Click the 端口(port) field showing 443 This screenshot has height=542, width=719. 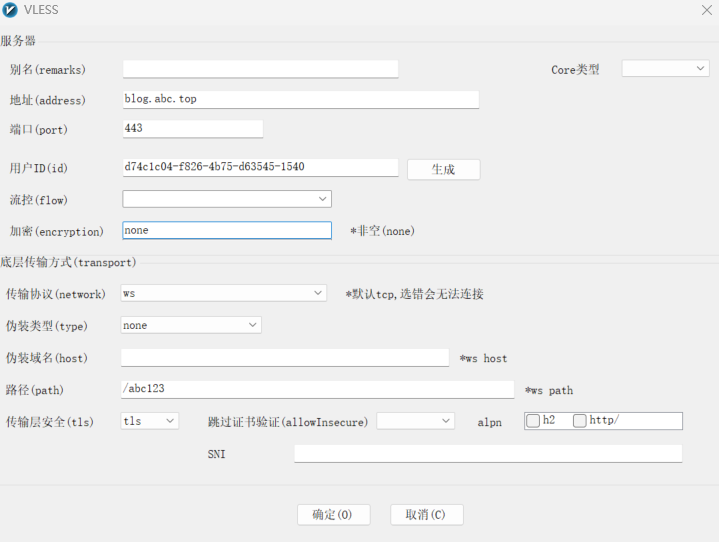pyautogui.click(x=192, y=129)
